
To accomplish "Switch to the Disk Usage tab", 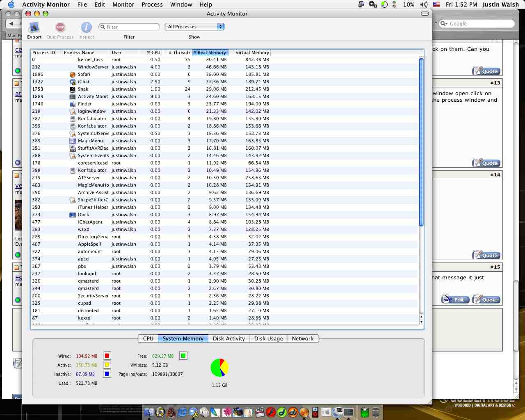I will click(268, 338).
